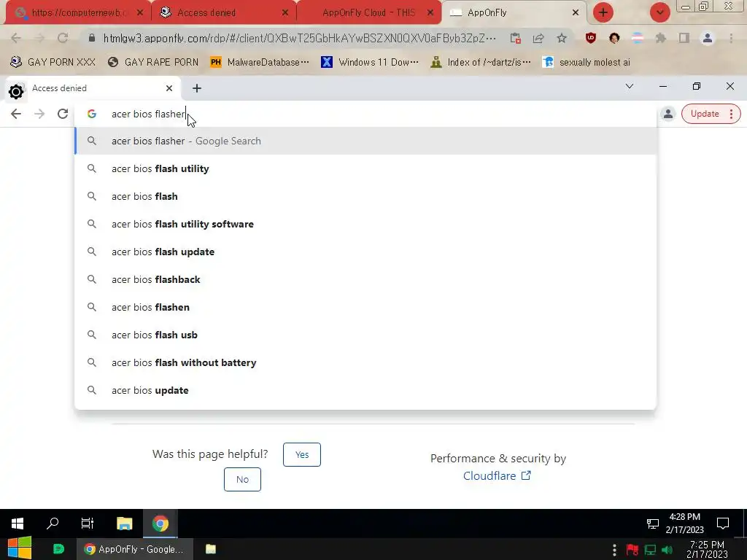
Task: Open the share icon in outer address bar
Action: pyautogui.click(x=538, y=38)
